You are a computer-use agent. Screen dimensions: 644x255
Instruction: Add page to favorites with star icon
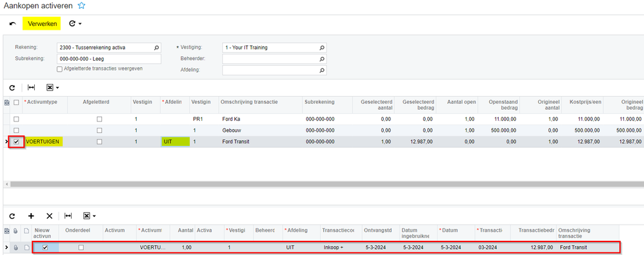(82, 6)
